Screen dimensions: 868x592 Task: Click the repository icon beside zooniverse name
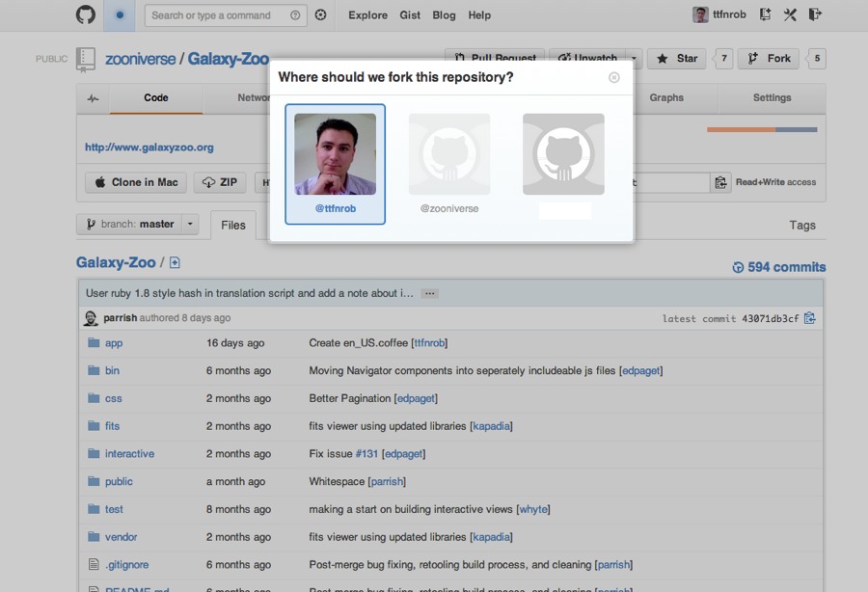(x=85, y=58)
